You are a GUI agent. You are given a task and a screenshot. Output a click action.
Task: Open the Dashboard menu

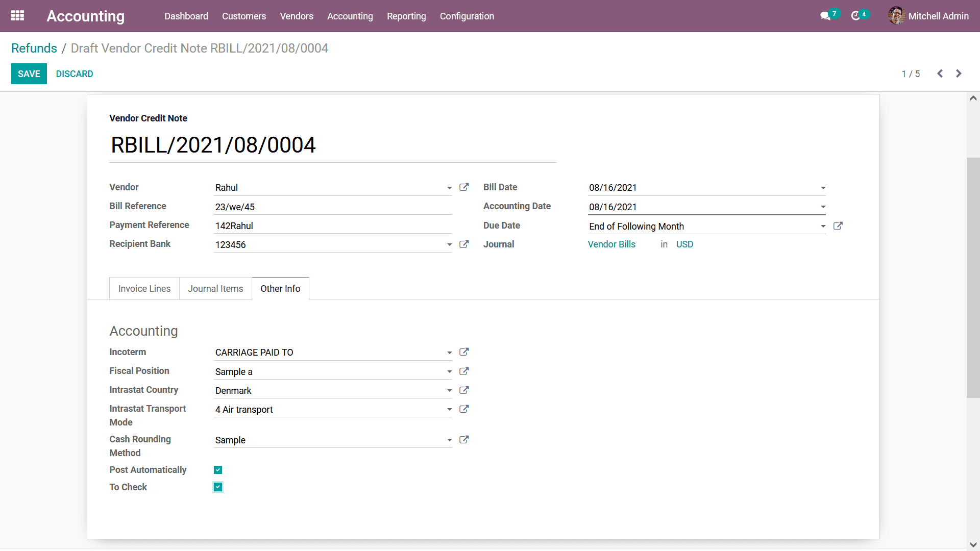[x=186, y=16]
